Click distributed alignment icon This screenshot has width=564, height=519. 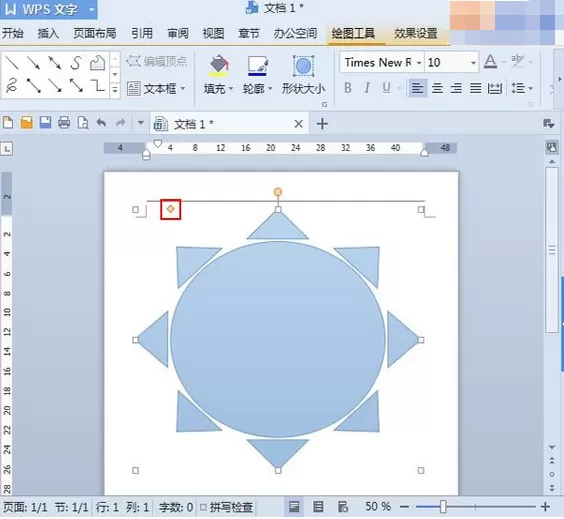pyautogui.click(x=495, y=88)
